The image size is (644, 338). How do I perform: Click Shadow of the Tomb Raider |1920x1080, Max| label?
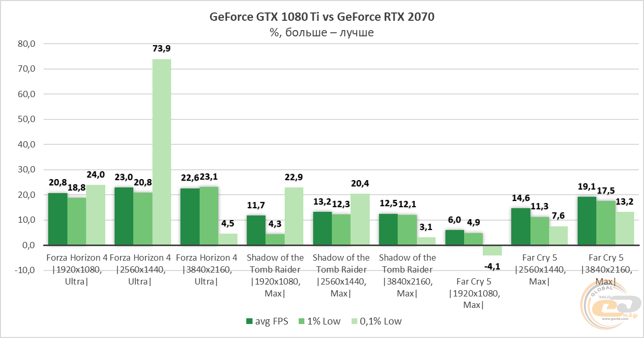[275, 276]
